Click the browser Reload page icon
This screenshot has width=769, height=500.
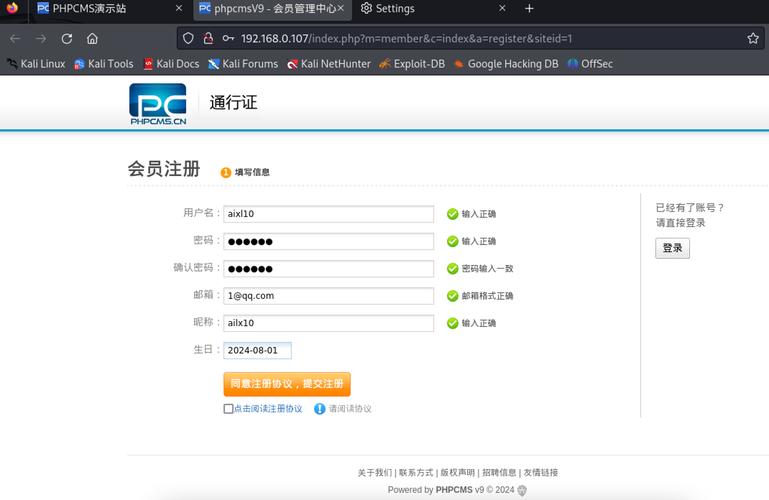67,38
